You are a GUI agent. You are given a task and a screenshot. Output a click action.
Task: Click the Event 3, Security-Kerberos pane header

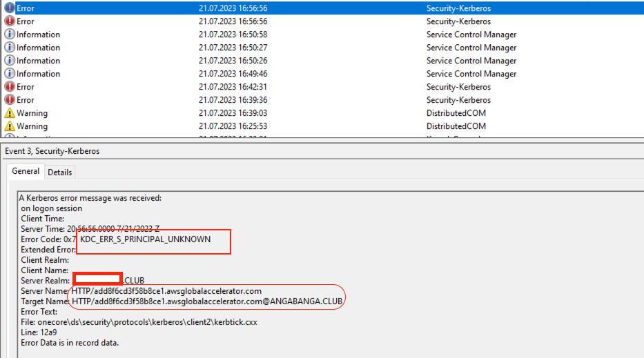click(x=52, y=151)
